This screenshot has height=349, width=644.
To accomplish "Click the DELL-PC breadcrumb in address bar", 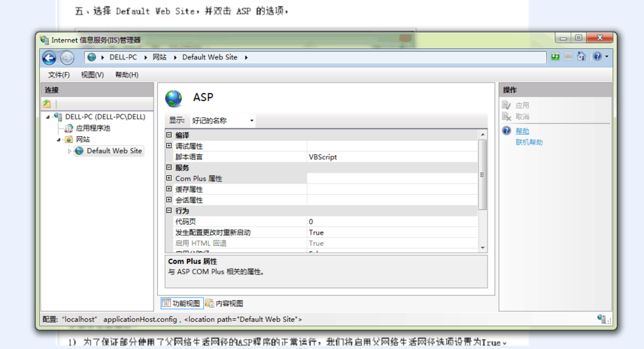I will 123,57.
